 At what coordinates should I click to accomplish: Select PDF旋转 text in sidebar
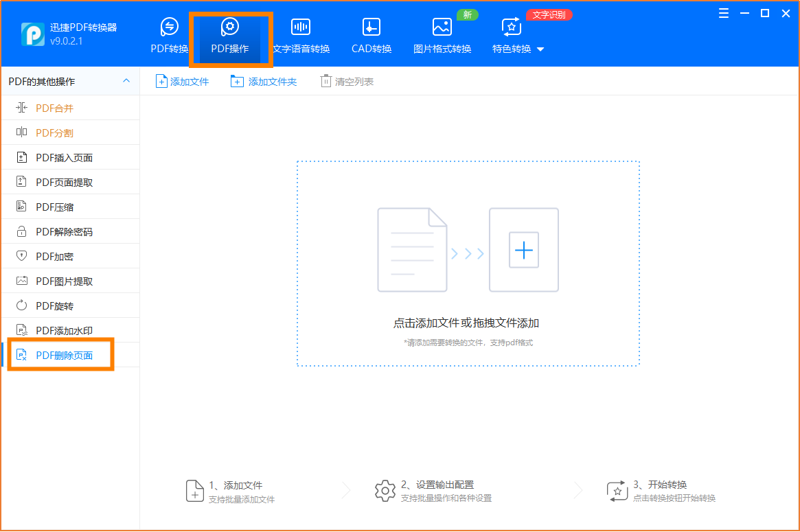[x=54, y=306]
